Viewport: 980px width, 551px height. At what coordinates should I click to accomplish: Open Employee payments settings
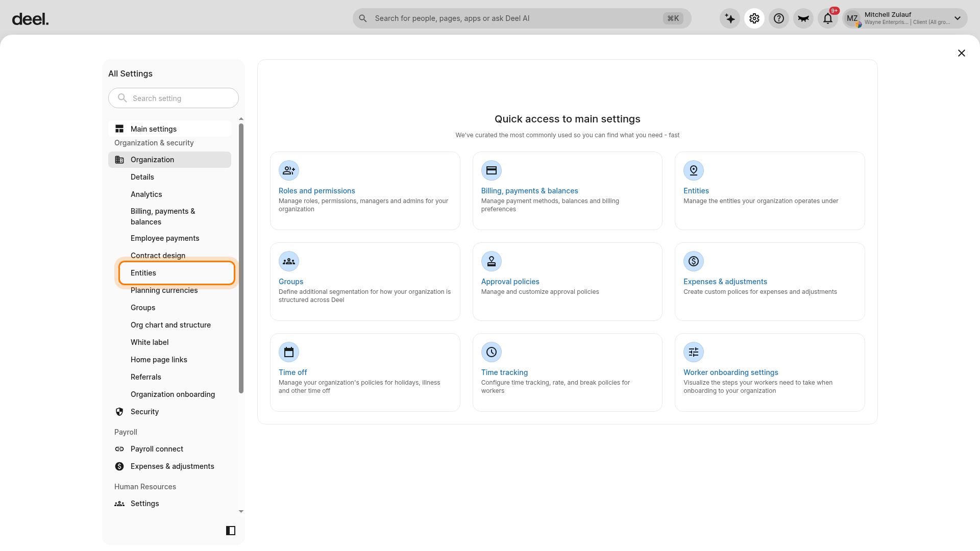[x=165, y=238]
